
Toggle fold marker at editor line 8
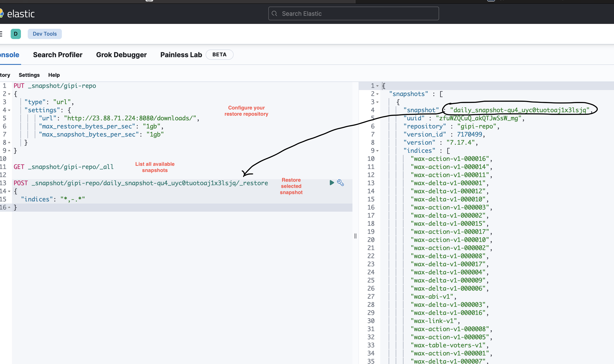click(9, 143)
